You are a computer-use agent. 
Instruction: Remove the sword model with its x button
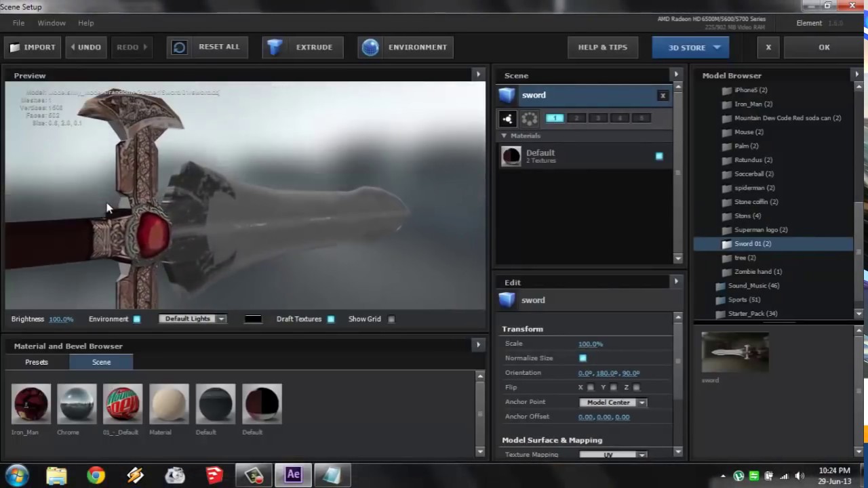663,96
